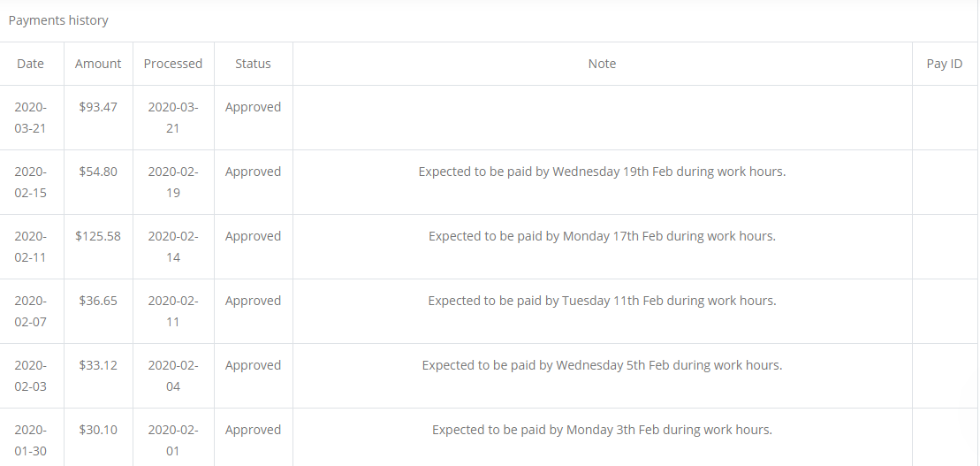Click the $93.47 amount cell
The width and height of the screenshot is (980, 466).
pyautogui.click(x=98, y=107)
